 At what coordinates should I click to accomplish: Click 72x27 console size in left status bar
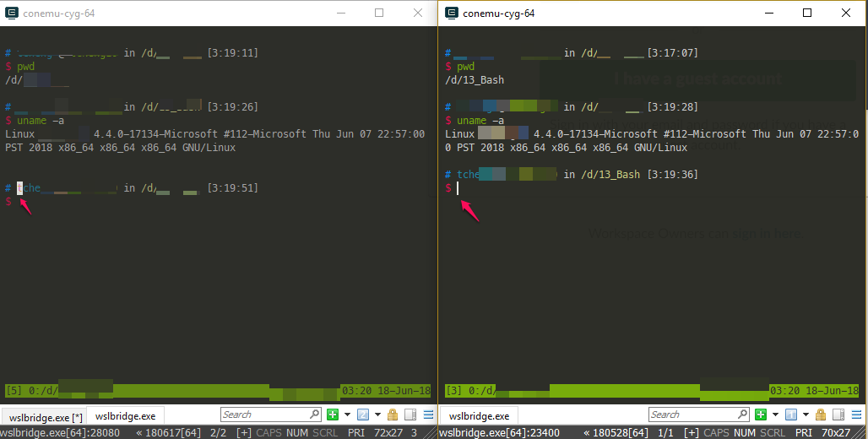pyautogui.click(x=388, y=433)
